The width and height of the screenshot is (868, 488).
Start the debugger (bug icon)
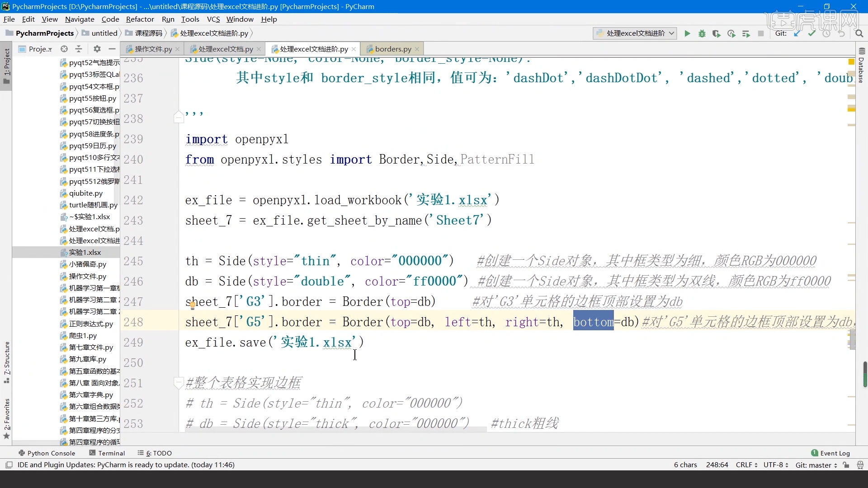coord(702,33)
